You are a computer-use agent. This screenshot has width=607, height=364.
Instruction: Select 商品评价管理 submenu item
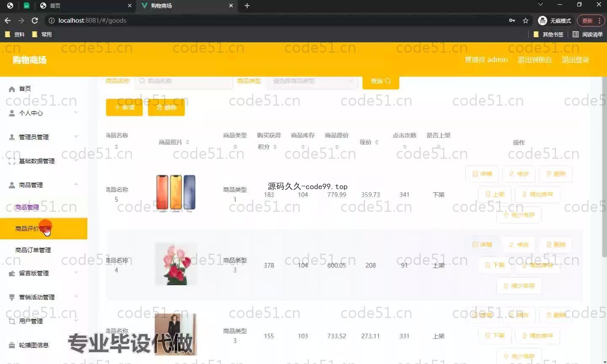43,229
